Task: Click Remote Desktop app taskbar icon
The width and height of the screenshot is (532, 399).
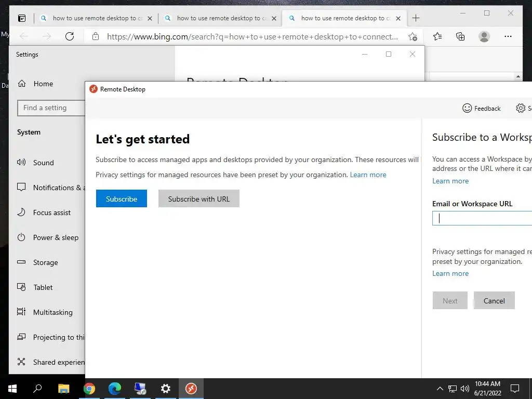Action: [191, 389]
